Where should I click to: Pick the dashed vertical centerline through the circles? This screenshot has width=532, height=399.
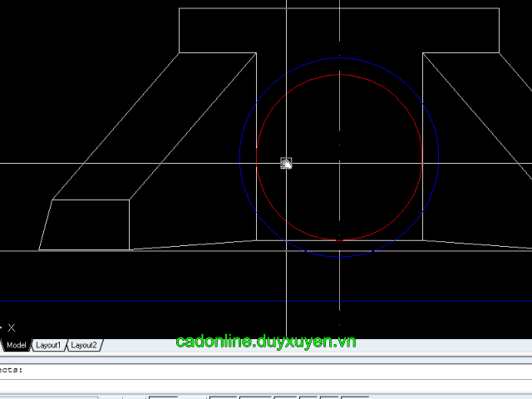[x=339, y=283]
